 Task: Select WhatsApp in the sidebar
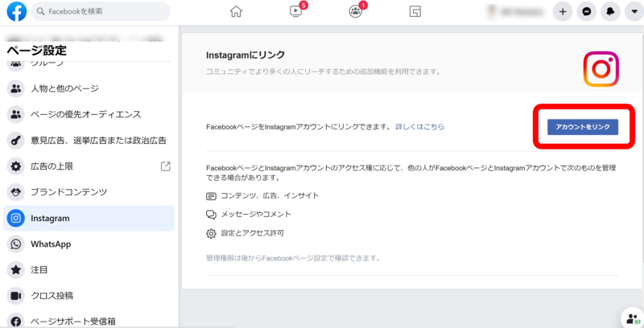(x=89, y=244)
